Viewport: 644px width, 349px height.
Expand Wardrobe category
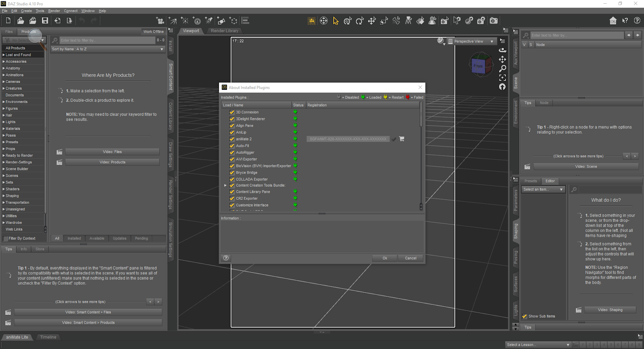(x=4, y=223)
